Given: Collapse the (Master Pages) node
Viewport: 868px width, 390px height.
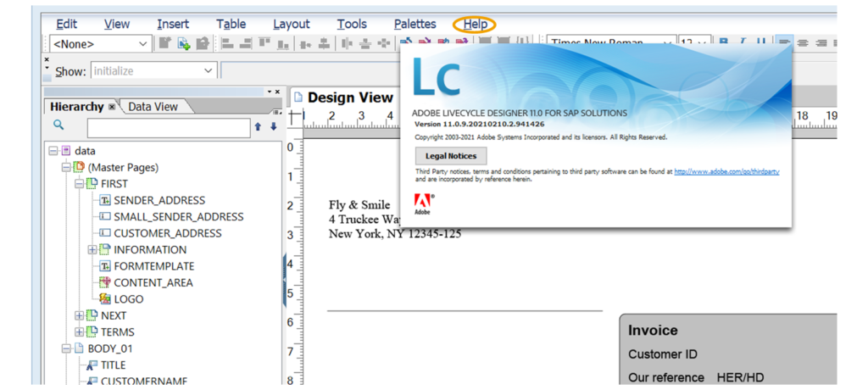Looking at the screenshot, I should (66, 167).
